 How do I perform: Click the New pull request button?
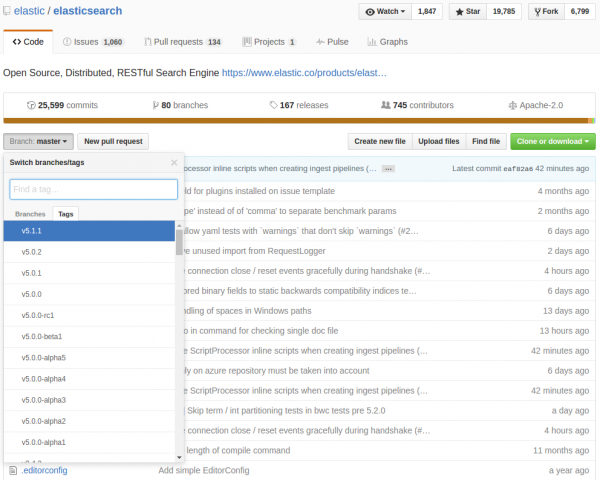tap(113, 141)
